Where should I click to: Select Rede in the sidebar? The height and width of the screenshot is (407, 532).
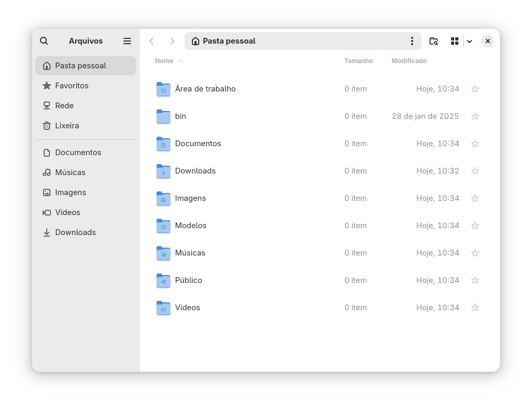[x=65, y=106]
